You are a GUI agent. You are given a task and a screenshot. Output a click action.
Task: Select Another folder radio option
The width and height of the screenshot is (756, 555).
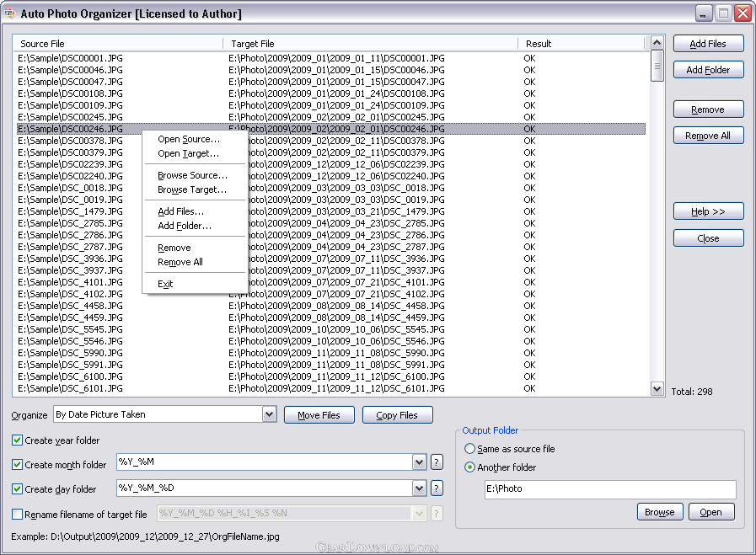click(x=469, y=467)
